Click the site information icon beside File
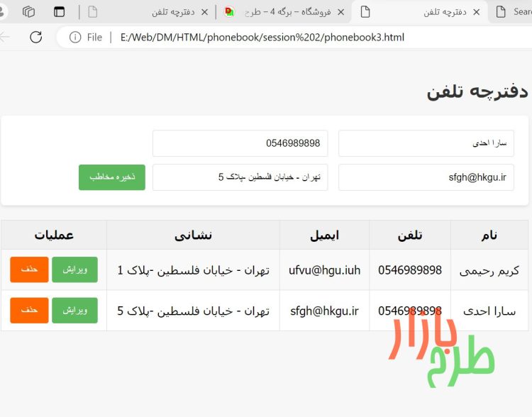The height and width of the screenshot is (417, 532). [75, 37]
